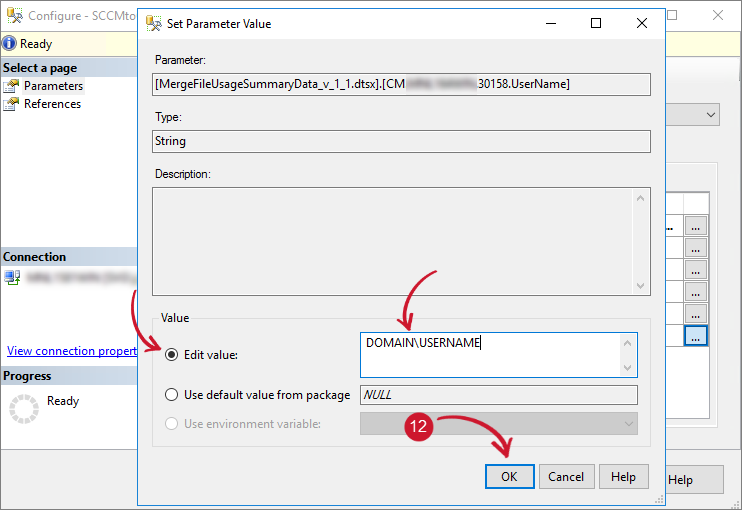Click the progress spinner icon
Viewport: 742px width, 510px height.
[24, 409]
